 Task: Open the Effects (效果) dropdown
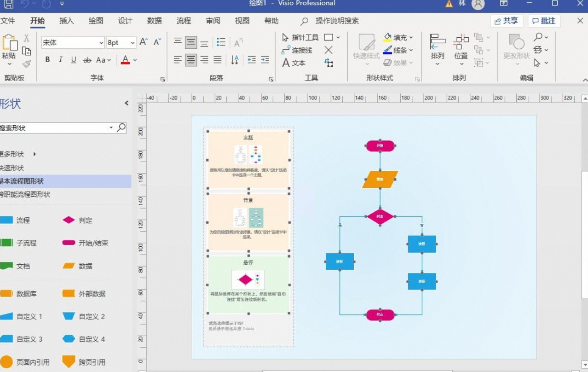[x=398, y=63]
